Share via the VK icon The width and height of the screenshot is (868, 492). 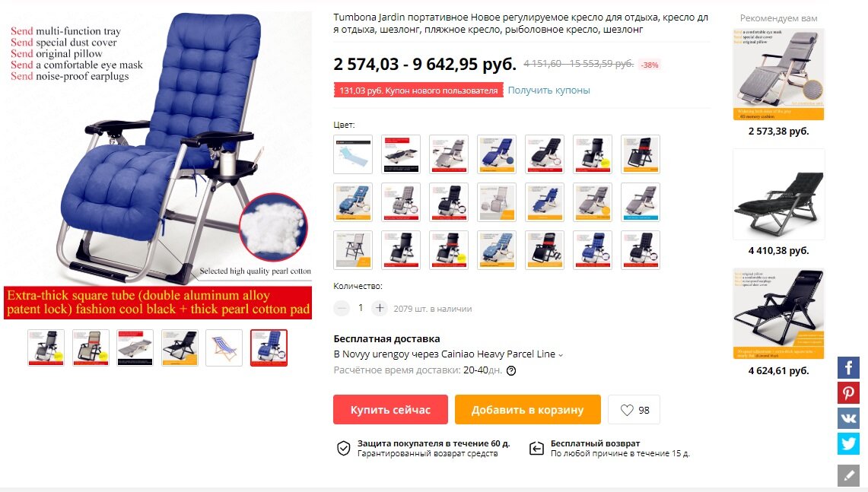(848, 418)
